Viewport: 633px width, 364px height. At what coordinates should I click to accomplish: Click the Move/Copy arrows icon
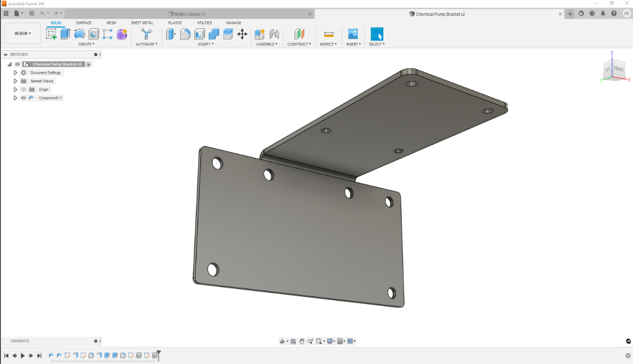(242, 34)
